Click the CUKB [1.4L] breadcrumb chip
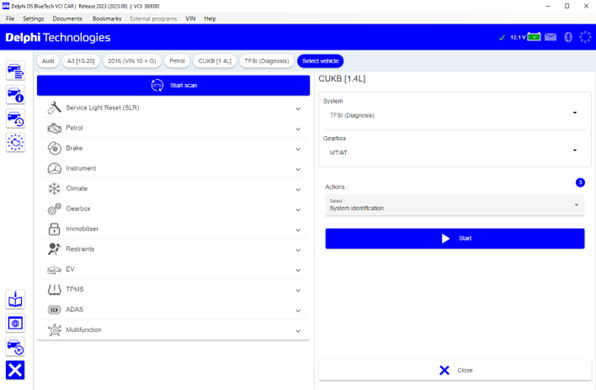This screenshot has height=390, width=596. click(215, 61)
